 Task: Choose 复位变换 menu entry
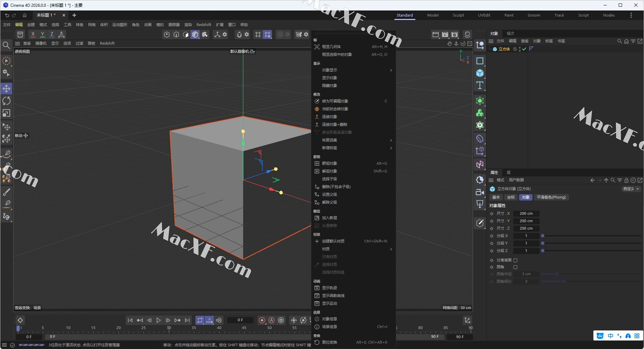pos(353,342)
